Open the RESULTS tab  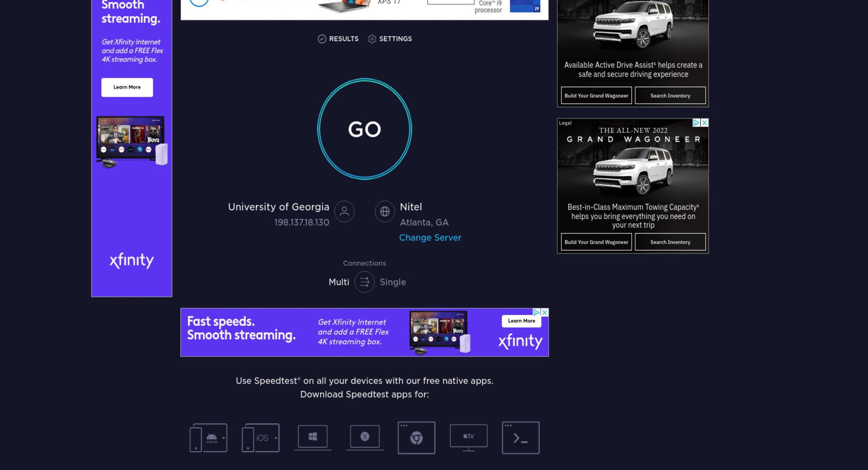click(338, 39)
